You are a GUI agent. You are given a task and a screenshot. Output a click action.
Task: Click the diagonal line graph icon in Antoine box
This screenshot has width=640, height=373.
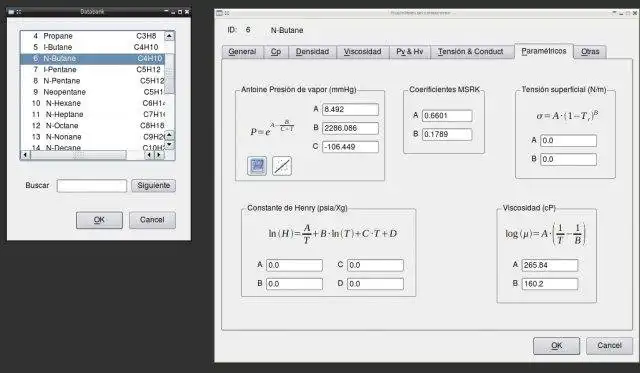pyautogui.click(x=282, y=166)
